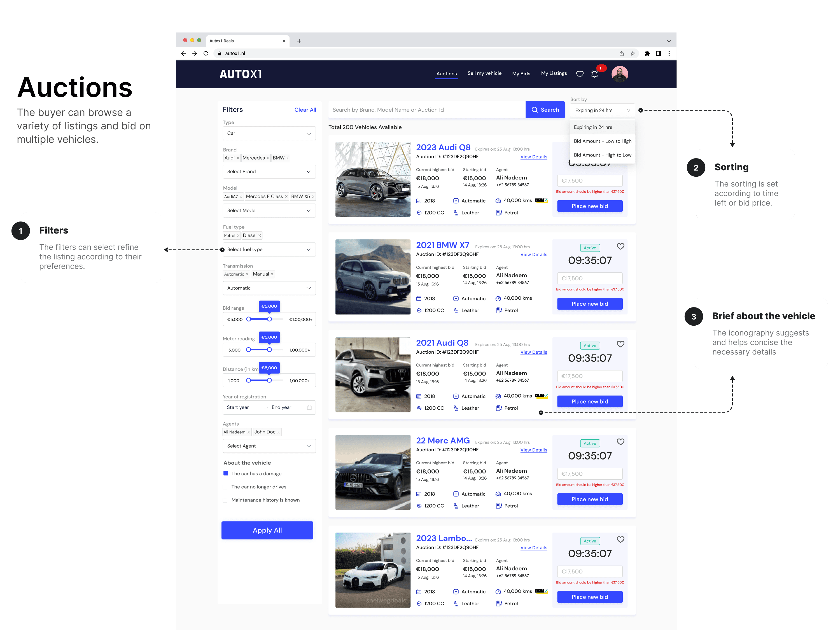The image size is (840, 630).
Task: Check 'The car no longer drives'
Action: (x=225, y=487)
